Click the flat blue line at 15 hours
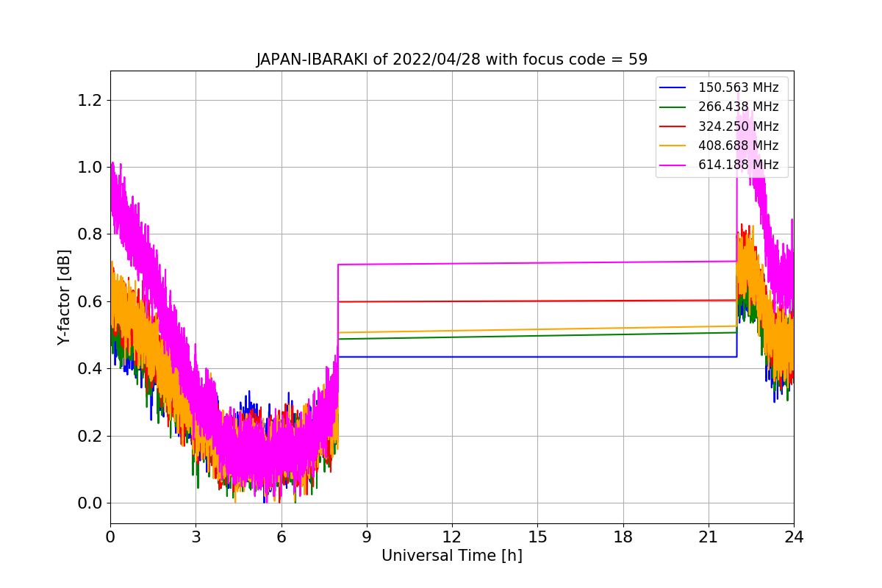 coord(537,356)
